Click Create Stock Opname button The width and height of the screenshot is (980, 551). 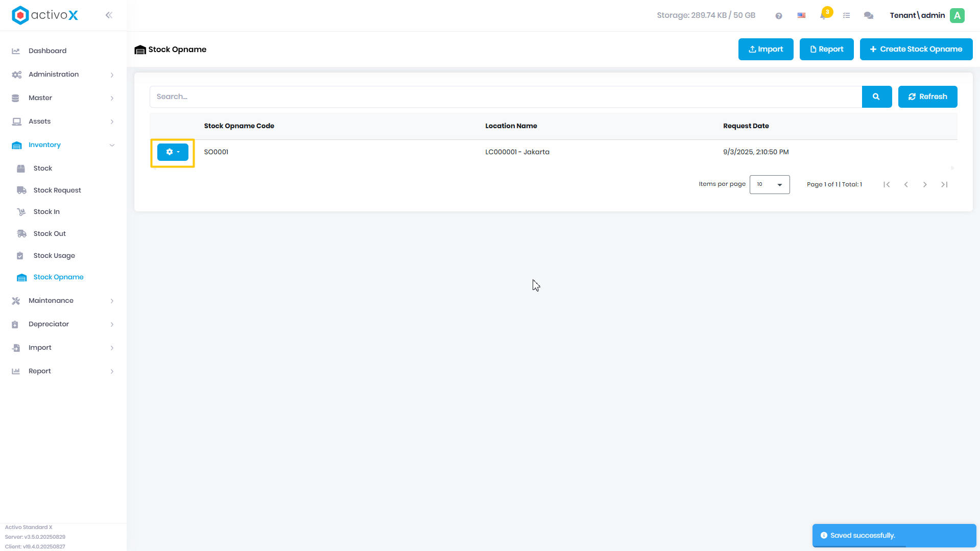point(916,50)
